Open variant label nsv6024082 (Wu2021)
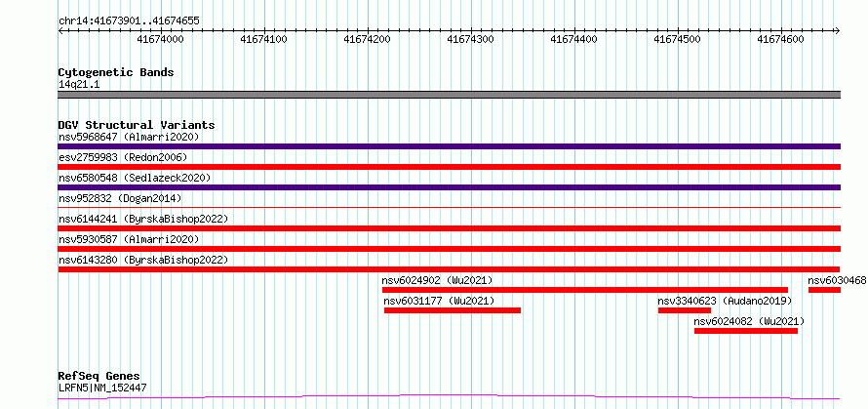Viewport: 868px width, 409px height. click(x=750, y=321)
